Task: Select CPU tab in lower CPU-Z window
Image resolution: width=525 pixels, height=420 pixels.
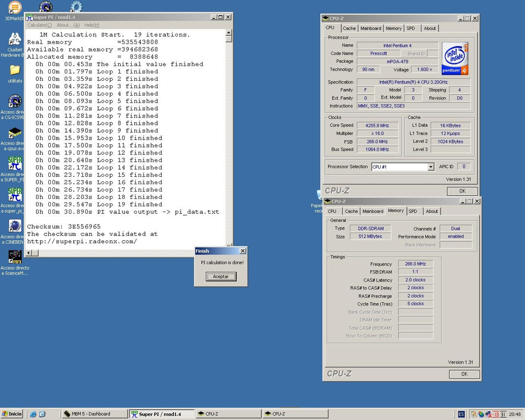Action: (332, 212)
